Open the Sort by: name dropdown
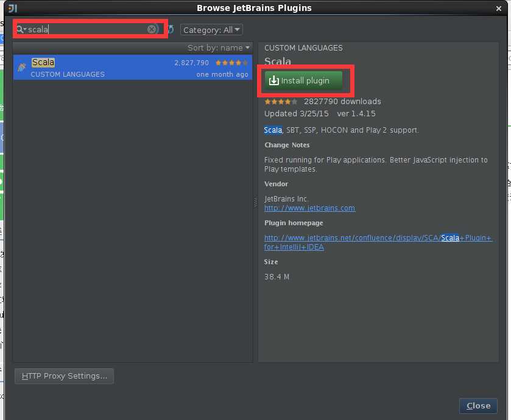The height and width of the screenshot is (420, 511). click(x=219, y=48)
